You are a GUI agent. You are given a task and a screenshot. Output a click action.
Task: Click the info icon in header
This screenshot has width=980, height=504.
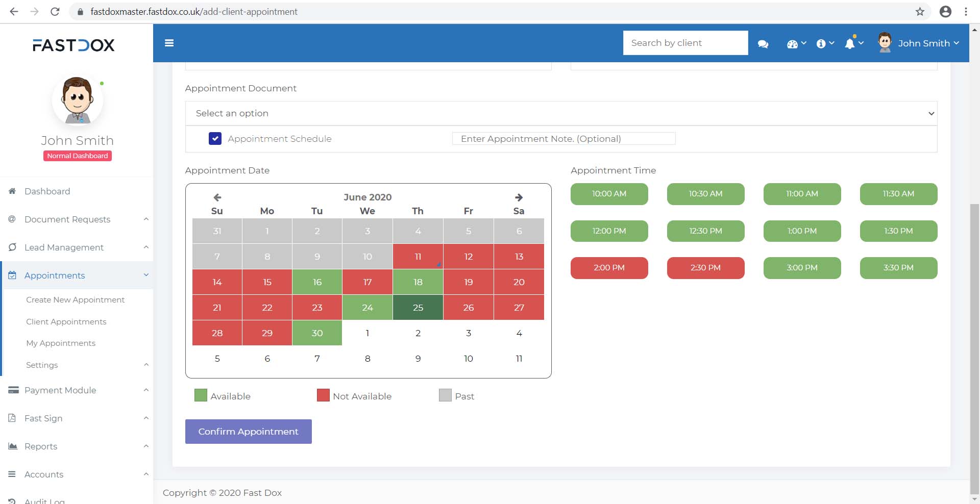[824, 44]
